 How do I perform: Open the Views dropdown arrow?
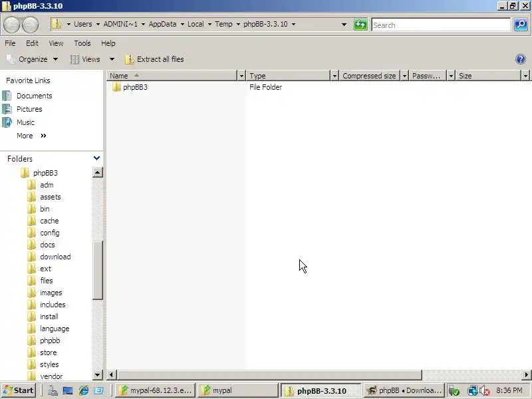pos(112,59)
